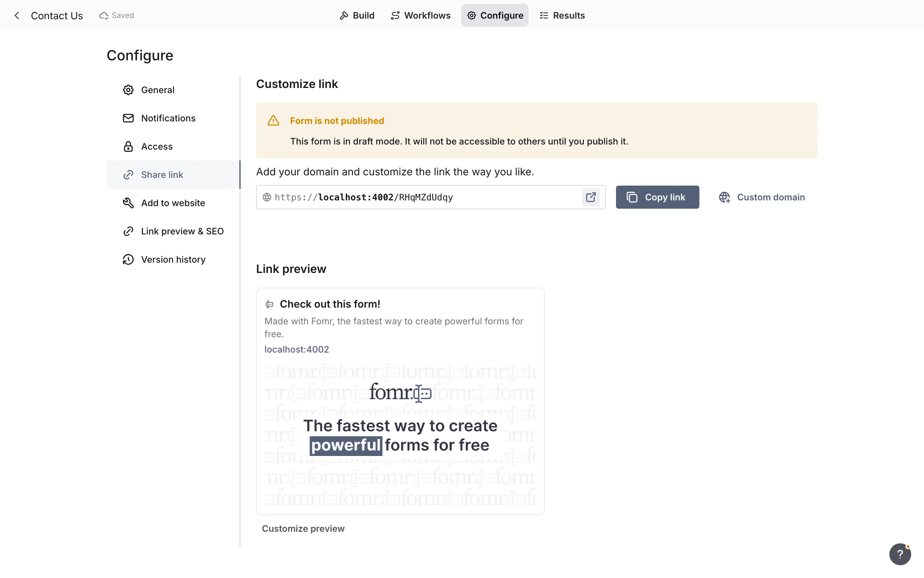Click the 'Form is not published' heading
The height and width of the screenshot is (578, 924).
(x=337, y=121)
